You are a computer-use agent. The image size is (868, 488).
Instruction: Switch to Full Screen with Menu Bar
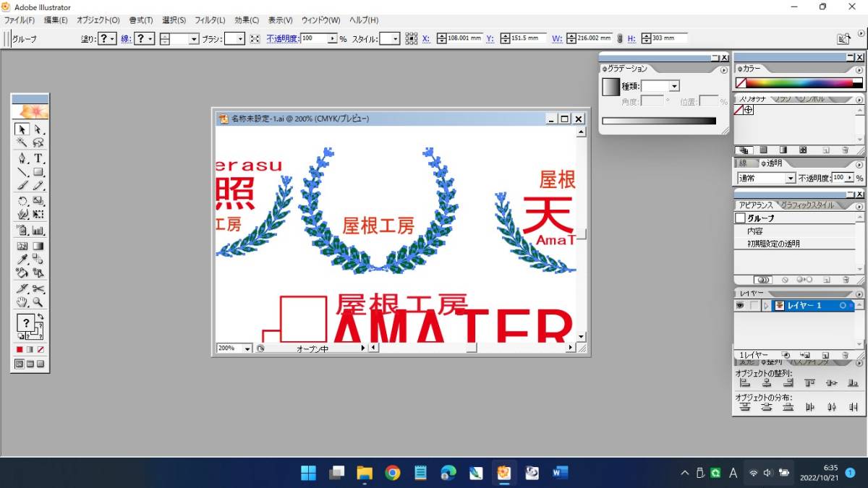pyautogui.click(x=30, y=364)
